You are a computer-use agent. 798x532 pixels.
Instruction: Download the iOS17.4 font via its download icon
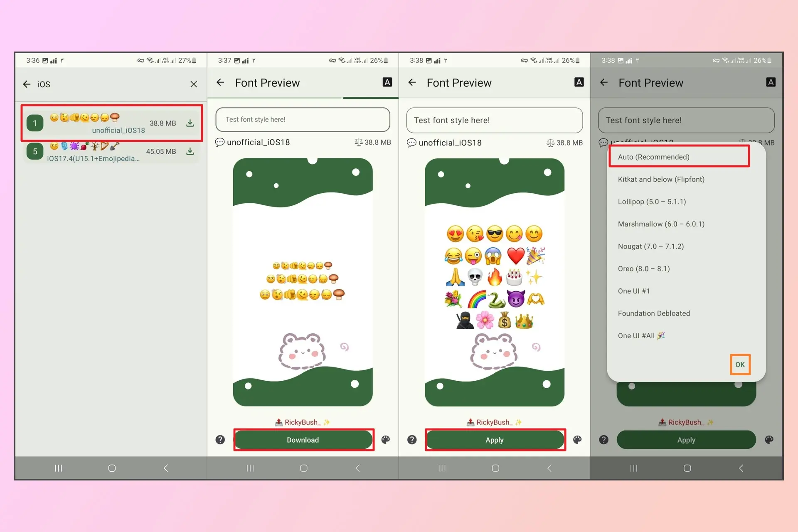coord(190,151)
